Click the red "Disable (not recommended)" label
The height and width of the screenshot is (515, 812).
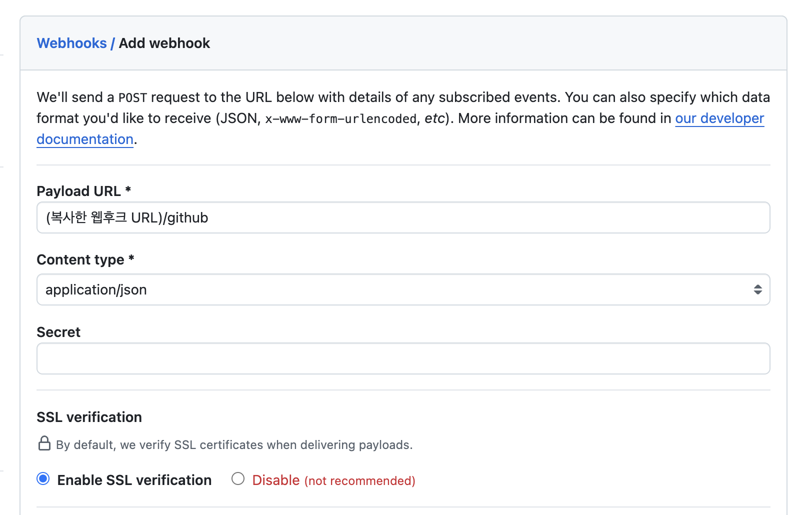point(333,480)
